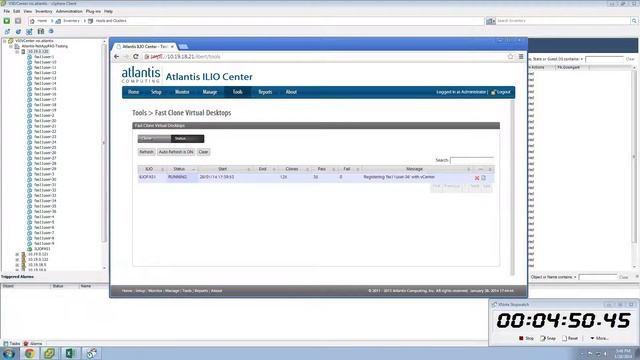This screenshot has height=360, width=640.
Task: Expand the 10.19.8.122 host node
Action: pos(17,260)
